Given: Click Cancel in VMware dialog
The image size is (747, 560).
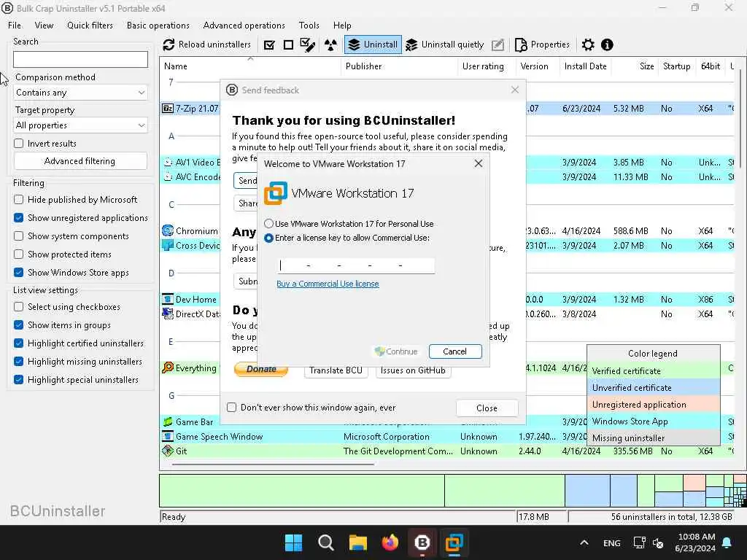Looking at the screenshot, I should 455,351.
